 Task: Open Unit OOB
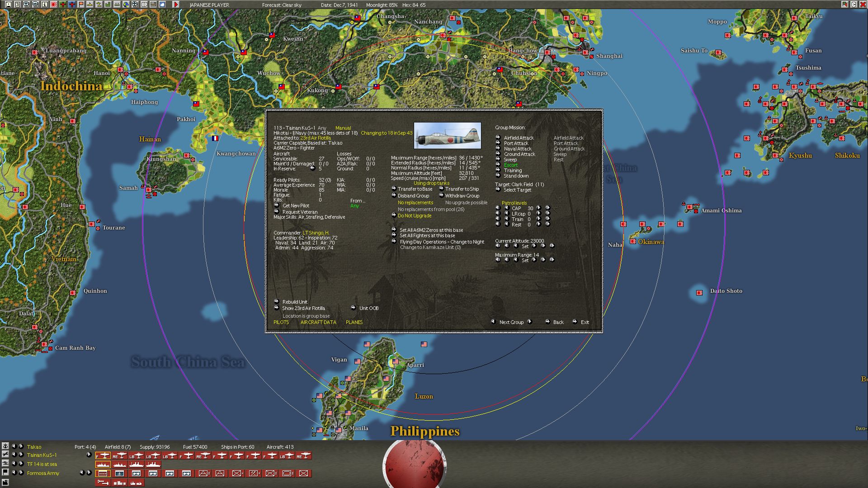[369, 308]
